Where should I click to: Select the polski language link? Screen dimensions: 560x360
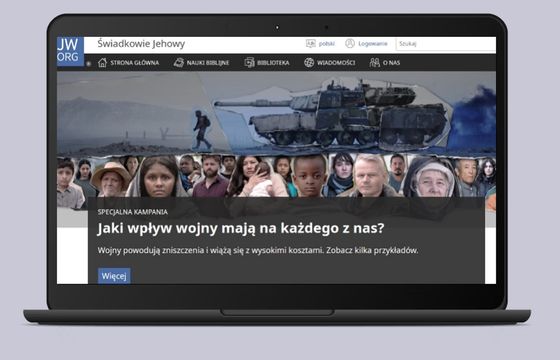pos(327,44)
